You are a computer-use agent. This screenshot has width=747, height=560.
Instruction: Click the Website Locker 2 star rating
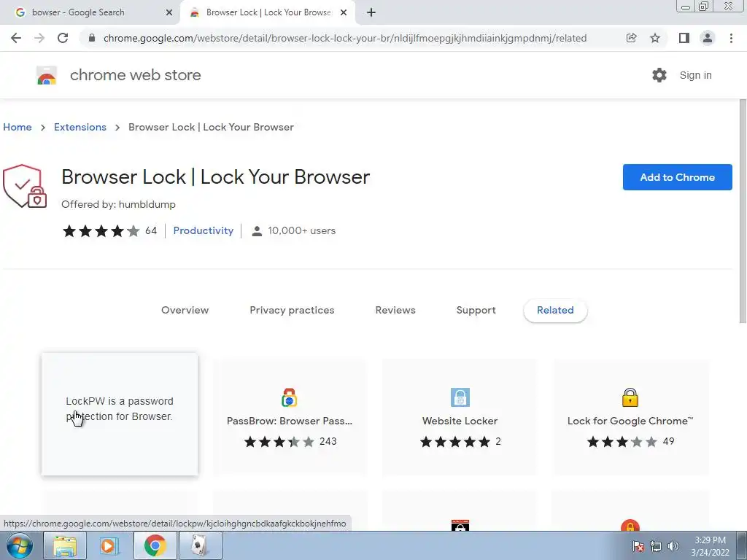click(x=460, y=442)
